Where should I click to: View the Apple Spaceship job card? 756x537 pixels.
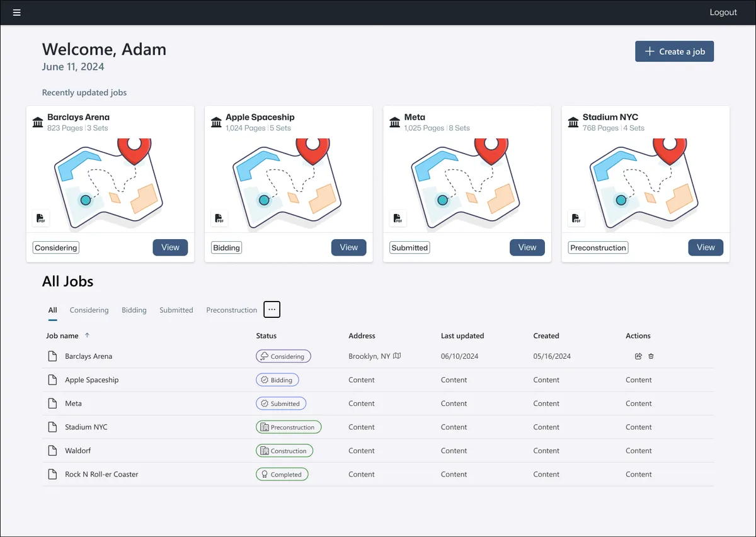click(x=348, y=247)
